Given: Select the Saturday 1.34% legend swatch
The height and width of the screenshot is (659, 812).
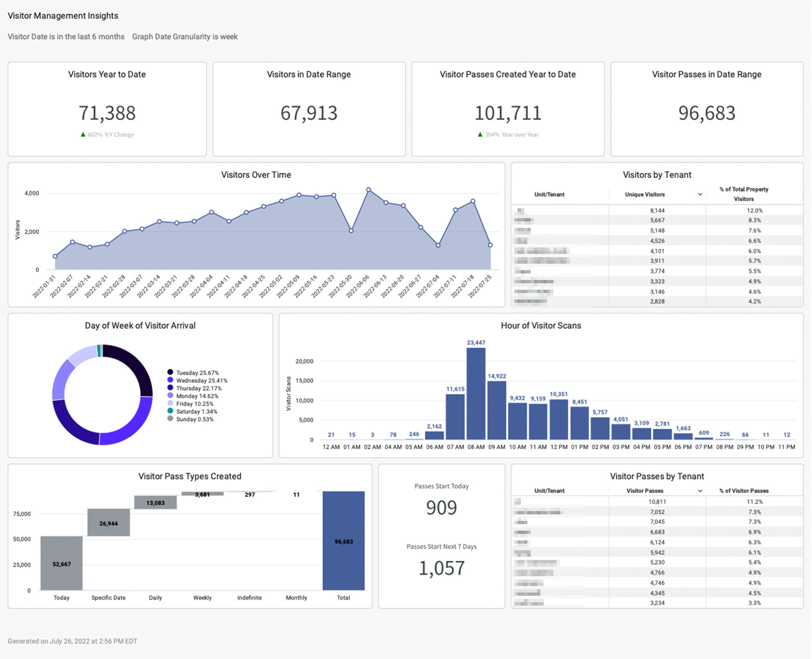Looking at the screenshot, I should (170, 411).
